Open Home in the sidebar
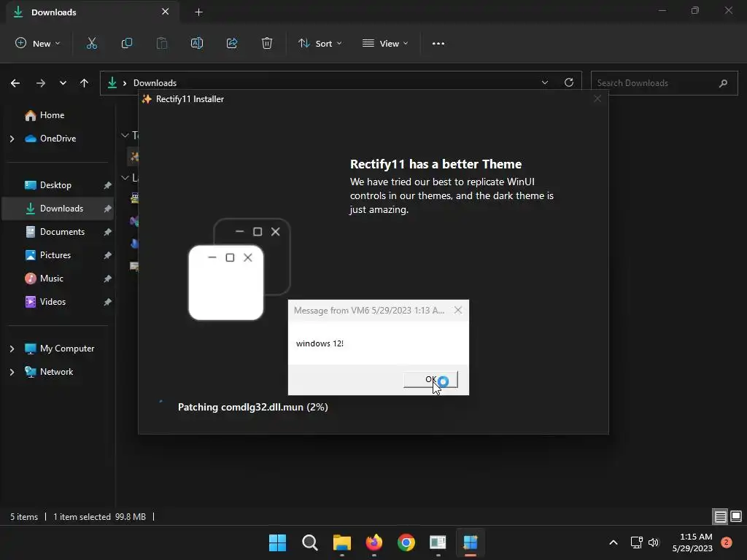The width and height of the screenshot is (747, 560). tap(58, 115)
